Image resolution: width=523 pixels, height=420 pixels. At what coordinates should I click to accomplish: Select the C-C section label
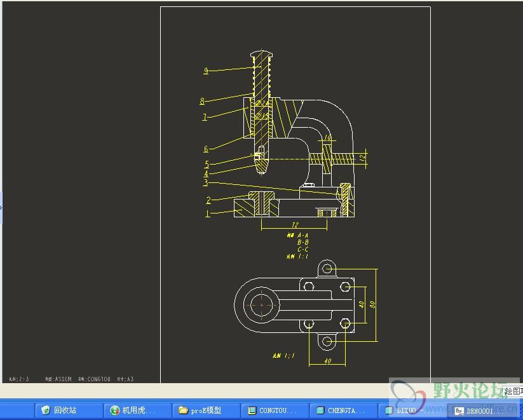pyautogui.click(x=303, y=249)
